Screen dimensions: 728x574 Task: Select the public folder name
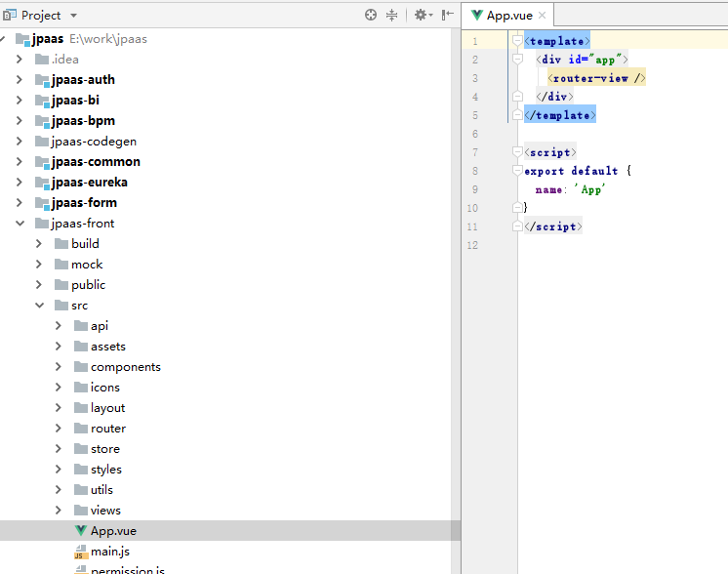click(x=88, y=285)
